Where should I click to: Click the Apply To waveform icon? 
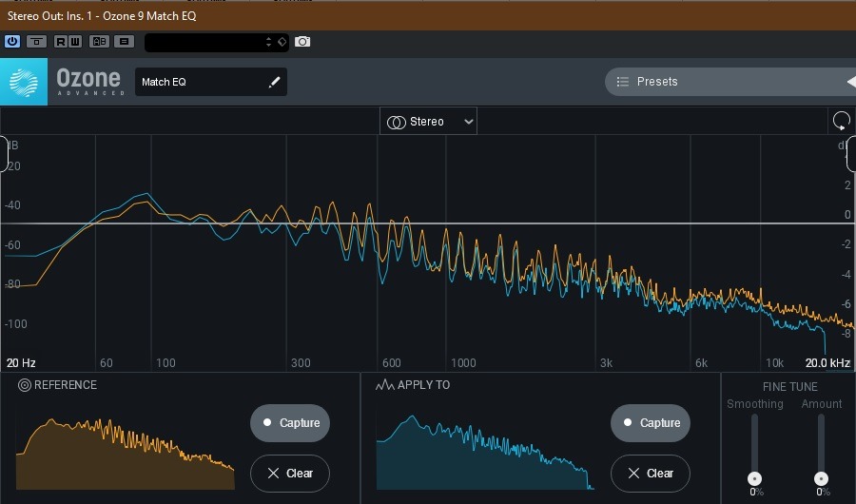point(385,385)
